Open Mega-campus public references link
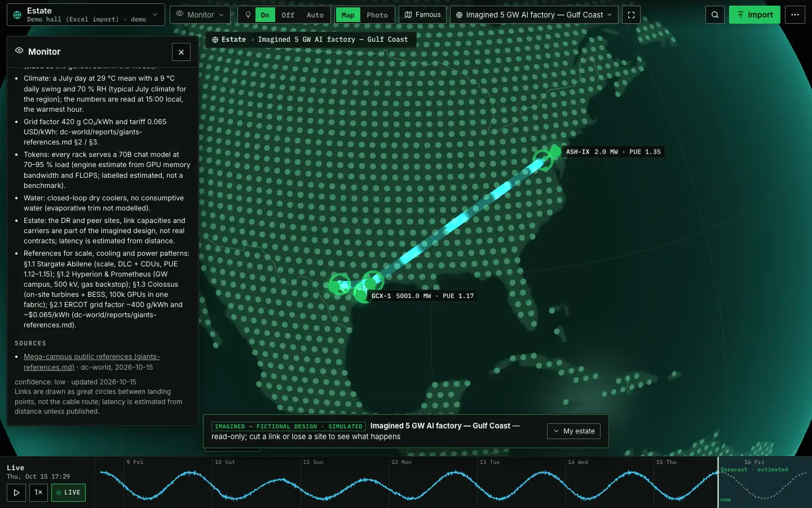The height and width of the screenshot is (508, 812). point(92,362)
